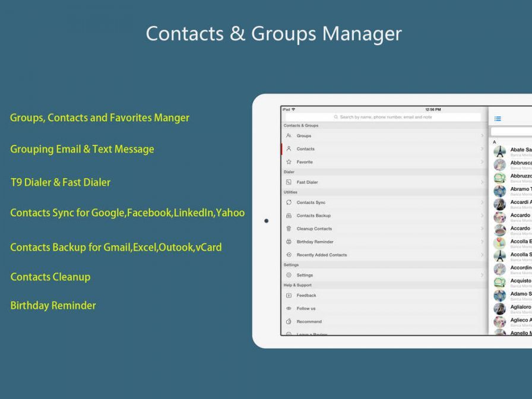Tap the Recommend option

point(309,322)
